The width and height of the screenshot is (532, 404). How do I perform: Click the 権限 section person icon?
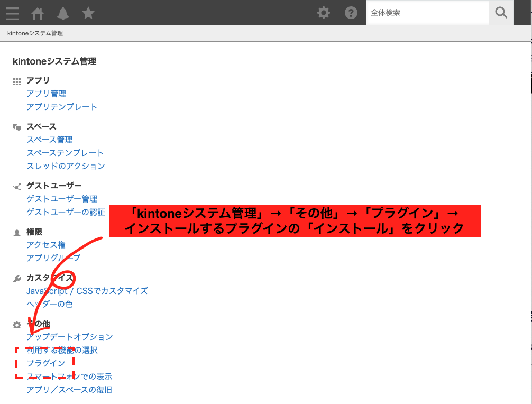pyautogui.click(x=16, y=233)
